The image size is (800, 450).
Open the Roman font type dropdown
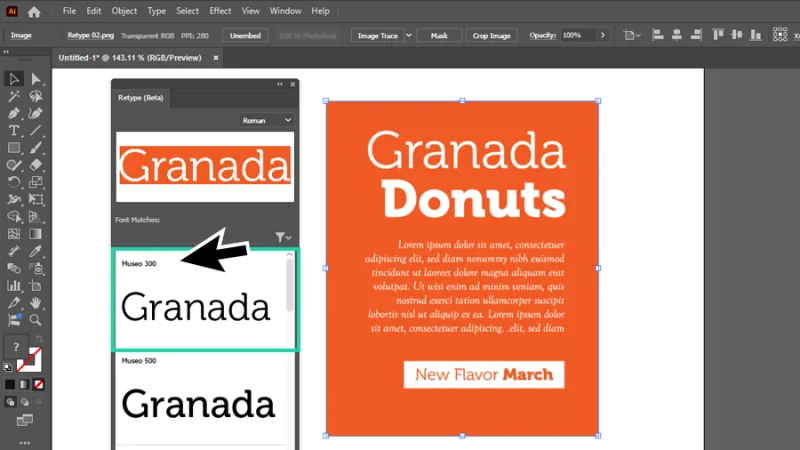266,120
